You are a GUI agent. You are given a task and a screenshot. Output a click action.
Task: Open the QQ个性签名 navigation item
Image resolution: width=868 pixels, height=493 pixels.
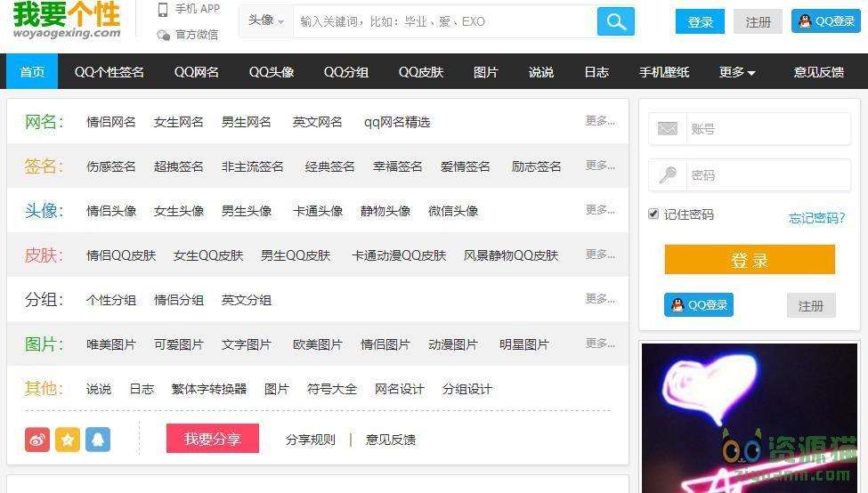pyautogui.click(x=109, y=72)
